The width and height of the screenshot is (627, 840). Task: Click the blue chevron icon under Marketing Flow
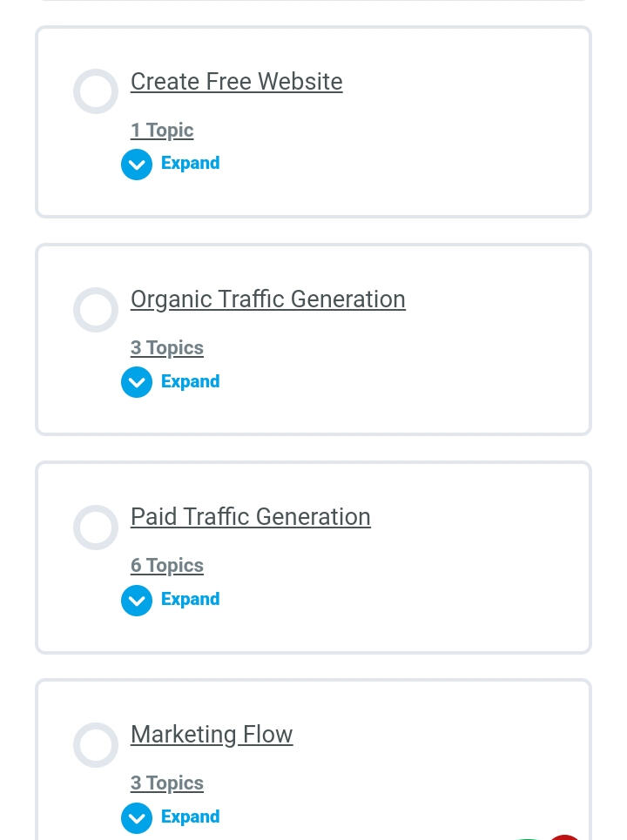tap(137, 817)
